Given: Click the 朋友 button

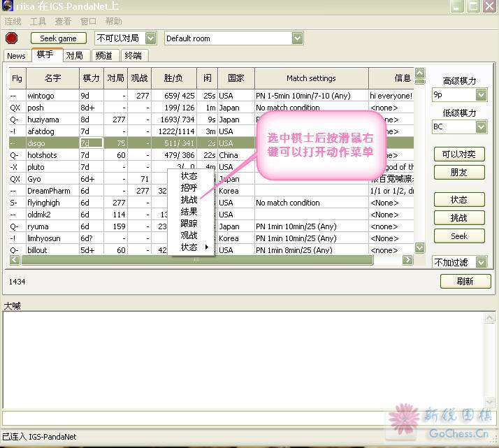Looking at the screenshot, I should pyautogui.click(x=459, y=173).
